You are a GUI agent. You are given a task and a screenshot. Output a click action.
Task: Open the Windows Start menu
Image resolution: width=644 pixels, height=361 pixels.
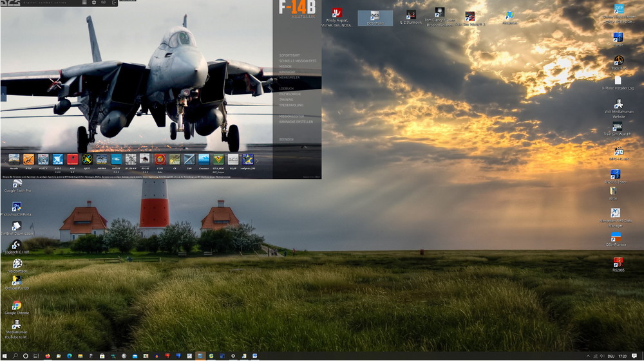5,356
